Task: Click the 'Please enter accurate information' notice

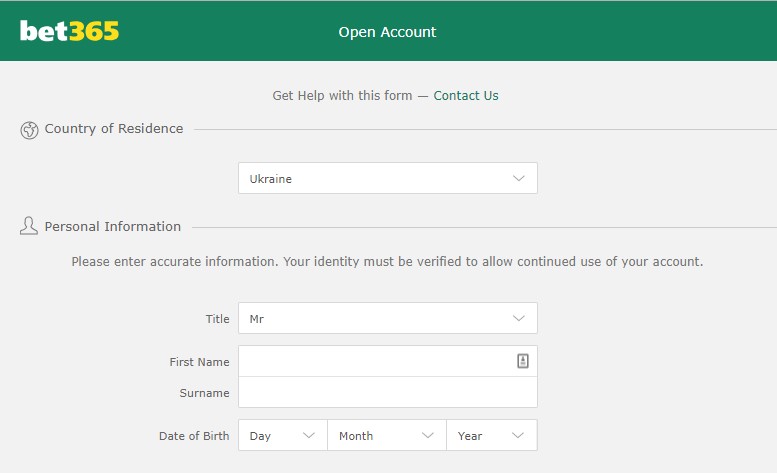Action: (x=387, y=262)
